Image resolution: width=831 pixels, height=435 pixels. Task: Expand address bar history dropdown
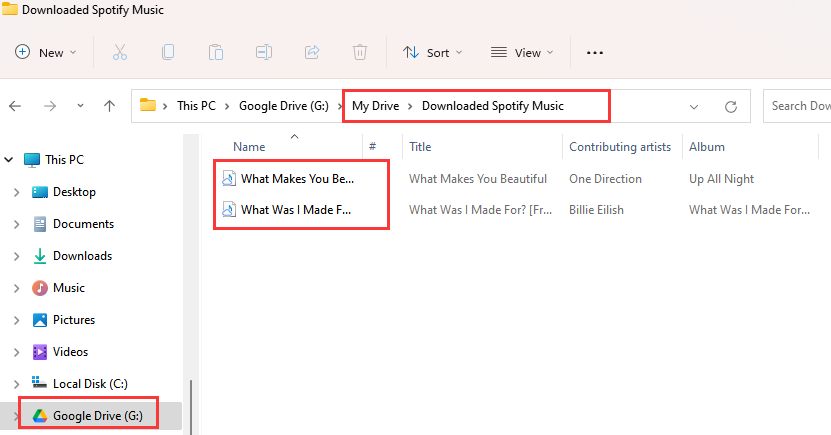tap(694, 106)
